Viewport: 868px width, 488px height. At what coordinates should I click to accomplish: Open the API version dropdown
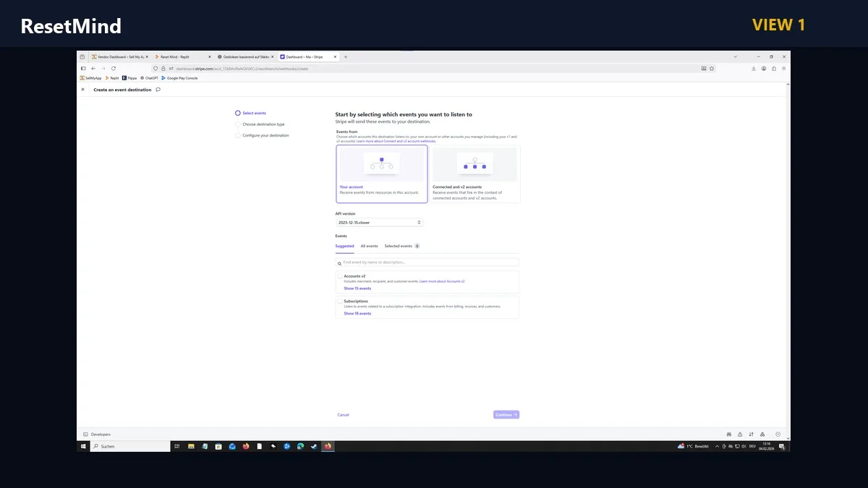tap(379, 223)
